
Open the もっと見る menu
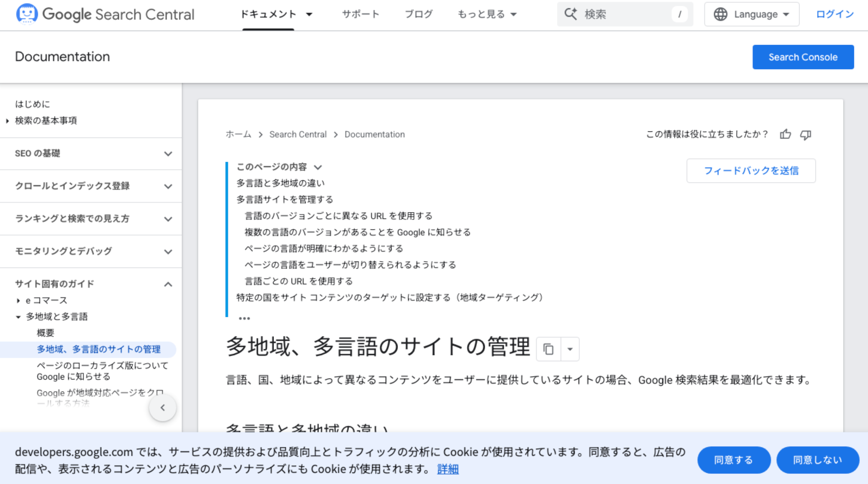point(487,14)
